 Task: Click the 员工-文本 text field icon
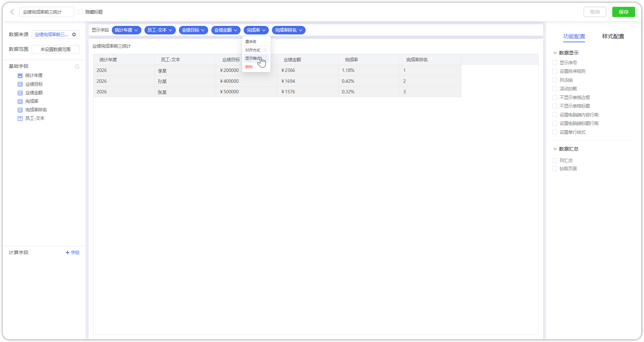click(x=20, y=119)
